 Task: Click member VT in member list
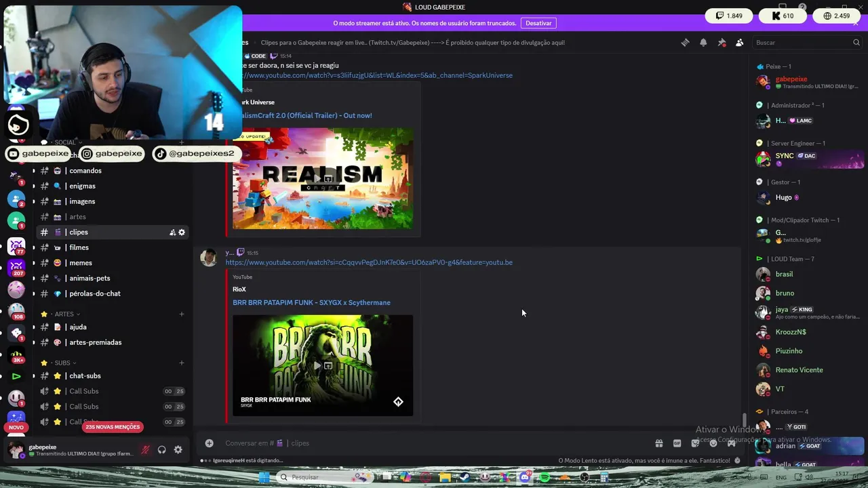click(x=810, y=389)
